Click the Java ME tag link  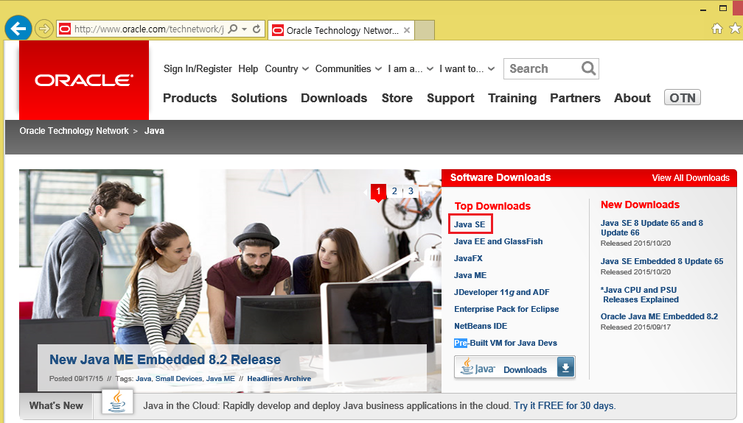click(220, 379)
